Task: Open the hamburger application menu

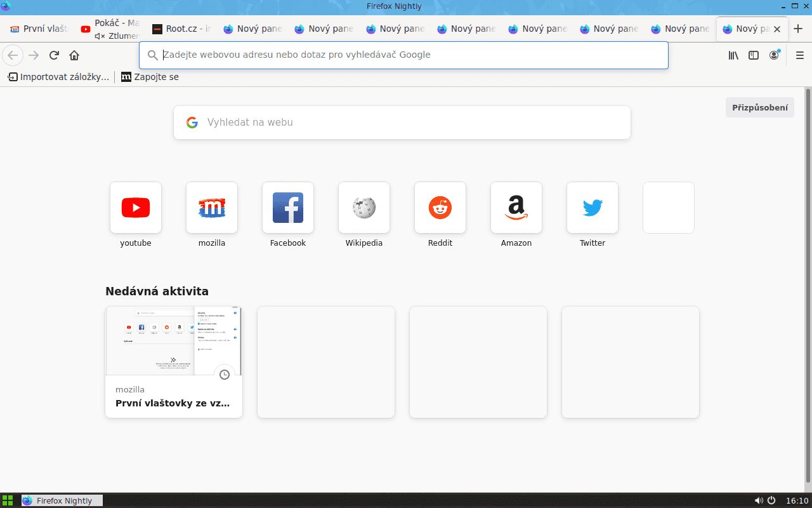Action: (x=799, y=55)
